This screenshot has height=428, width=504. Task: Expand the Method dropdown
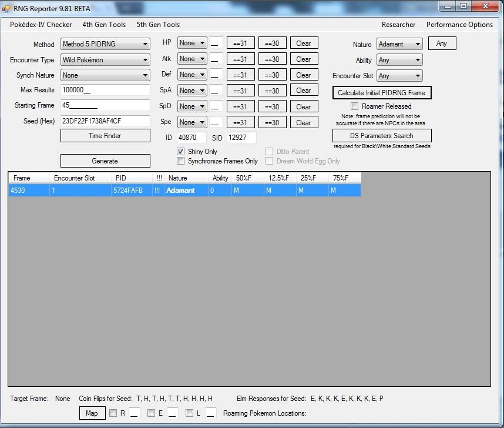(x=105, y=44)
